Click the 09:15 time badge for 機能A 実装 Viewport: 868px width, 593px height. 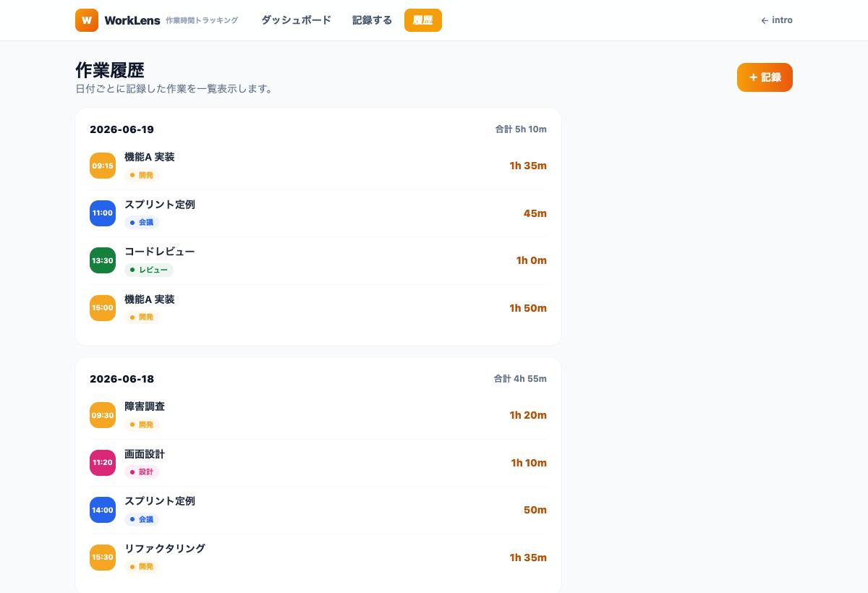click(103, 166)
